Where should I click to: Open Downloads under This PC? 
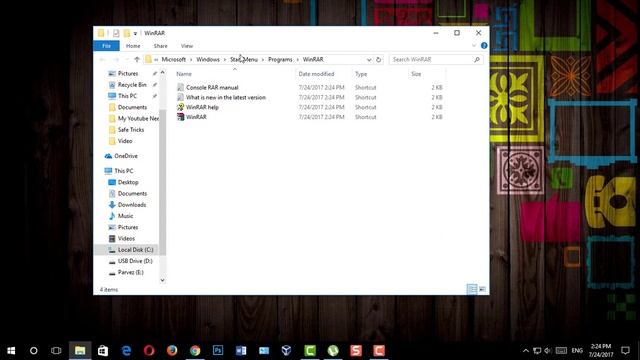[x=132, y=204]
